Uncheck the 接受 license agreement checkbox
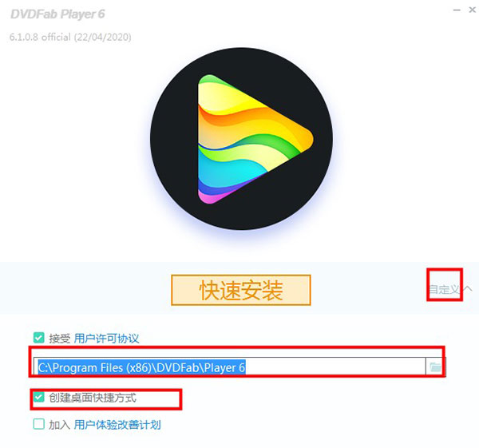Viewport: 479px width, 448px height. pos(39,338)
